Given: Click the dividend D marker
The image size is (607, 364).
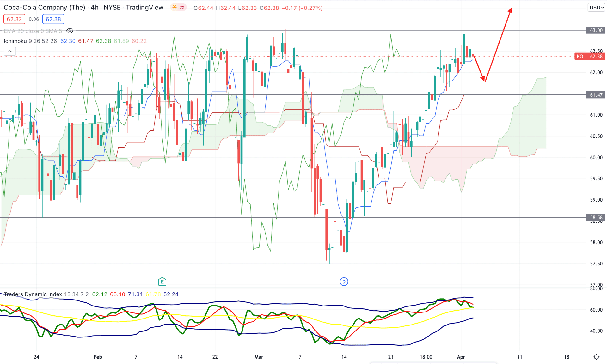Looking at the screenshot, I should 344,282.
